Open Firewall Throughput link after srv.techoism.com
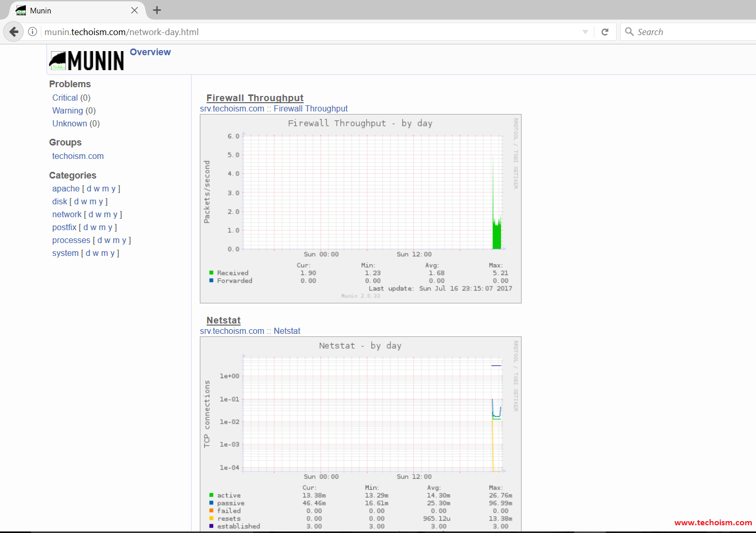 click(x=311, y=109)
